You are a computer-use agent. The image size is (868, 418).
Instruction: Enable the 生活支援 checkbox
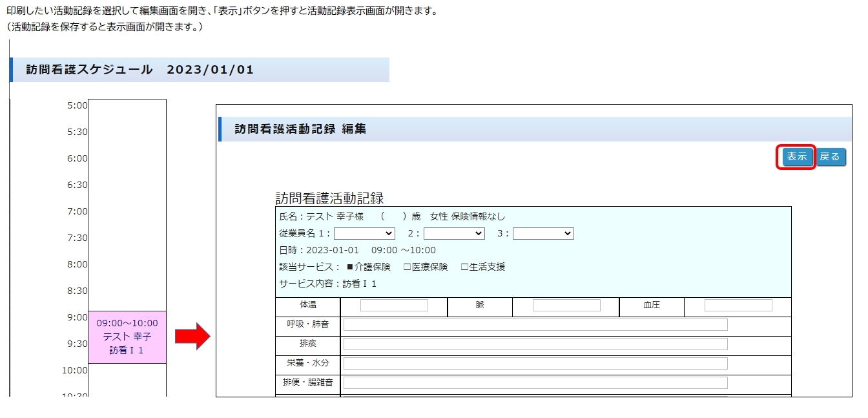coord(464,267)
